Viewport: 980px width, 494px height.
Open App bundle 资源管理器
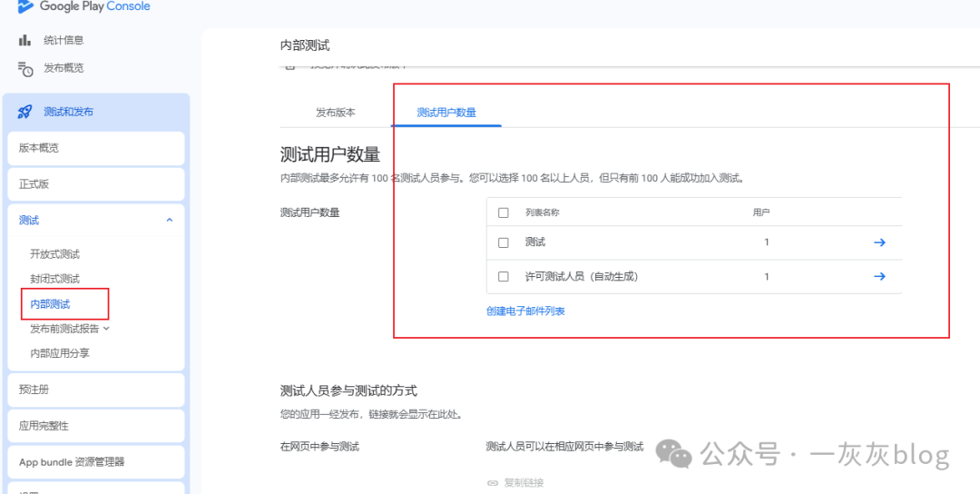click(96, 462)
